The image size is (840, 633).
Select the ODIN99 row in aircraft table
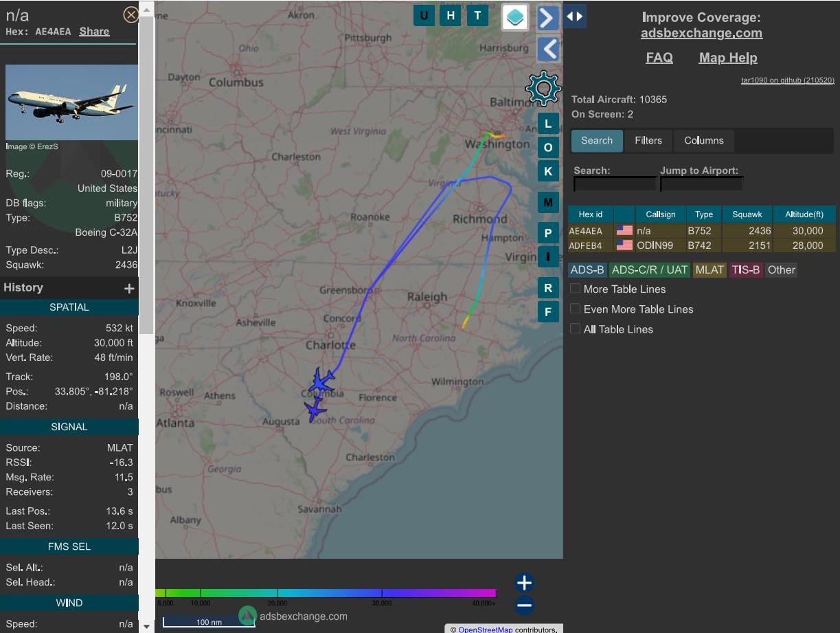click(702, 245)
